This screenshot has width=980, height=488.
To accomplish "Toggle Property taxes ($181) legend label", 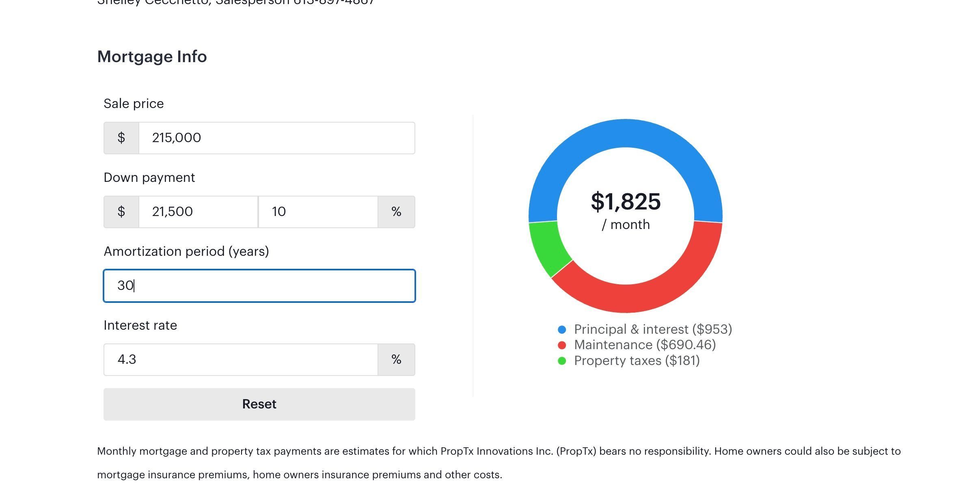I will 637,361.
